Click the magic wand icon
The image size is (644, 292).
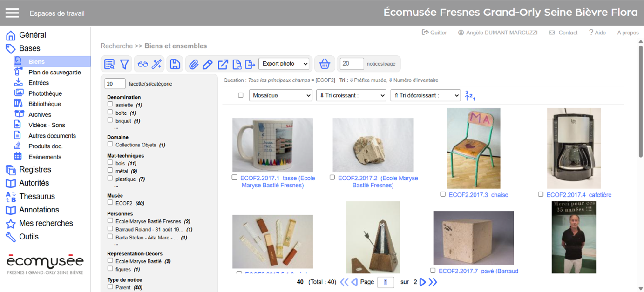157,64
